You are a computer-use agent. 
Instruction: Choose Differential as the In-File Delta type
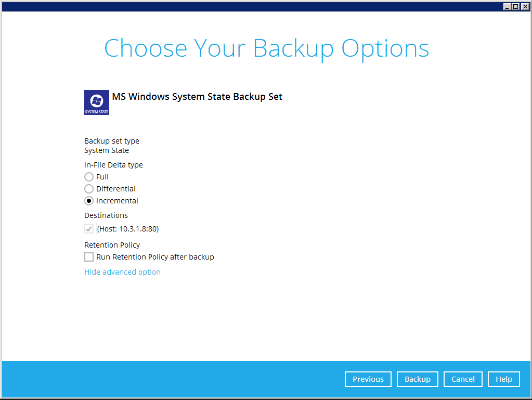tap(89, 189)
